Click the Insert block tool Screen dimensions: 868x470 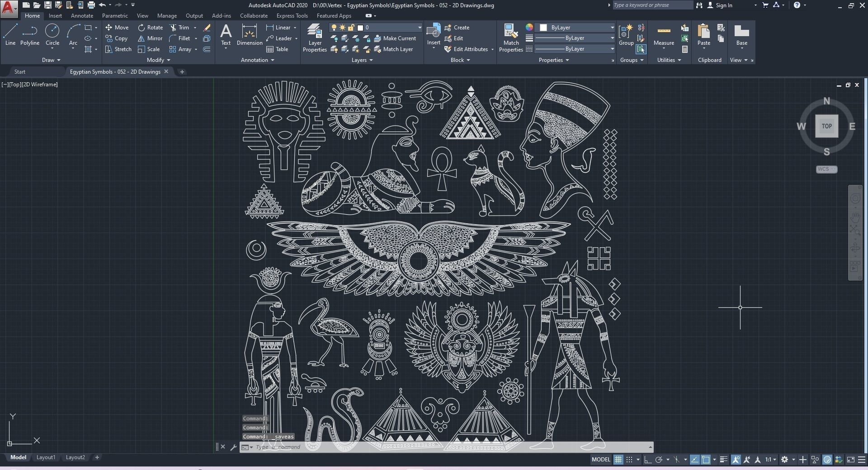click(434, 35)
